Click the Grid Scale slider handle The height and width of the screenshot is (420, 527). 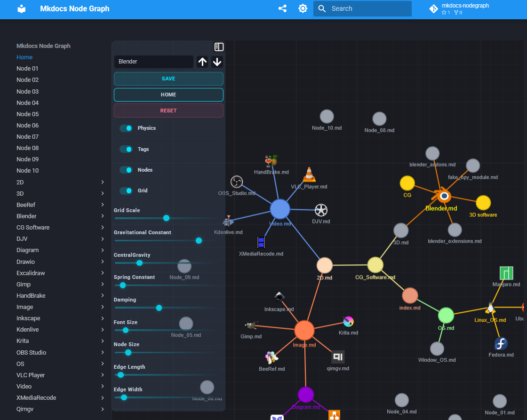(x=166, y=218)
